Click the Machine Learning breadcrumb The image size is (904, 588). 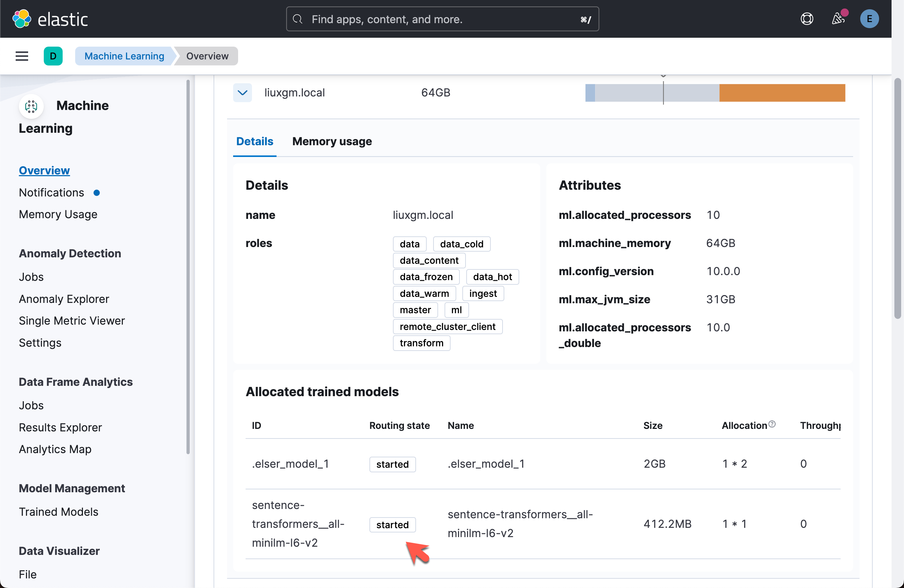[x=124, y=56]
